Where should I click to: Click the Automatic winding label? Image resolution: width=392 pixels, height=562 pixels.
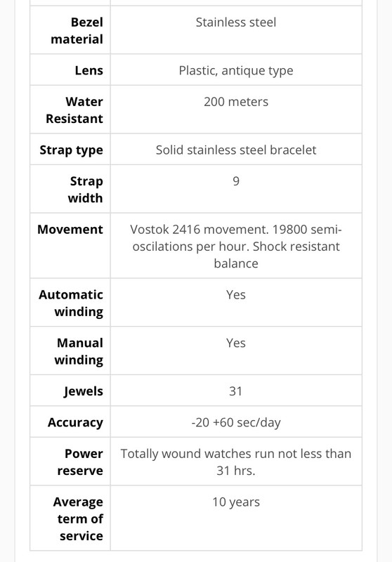(x=71, y=303)
